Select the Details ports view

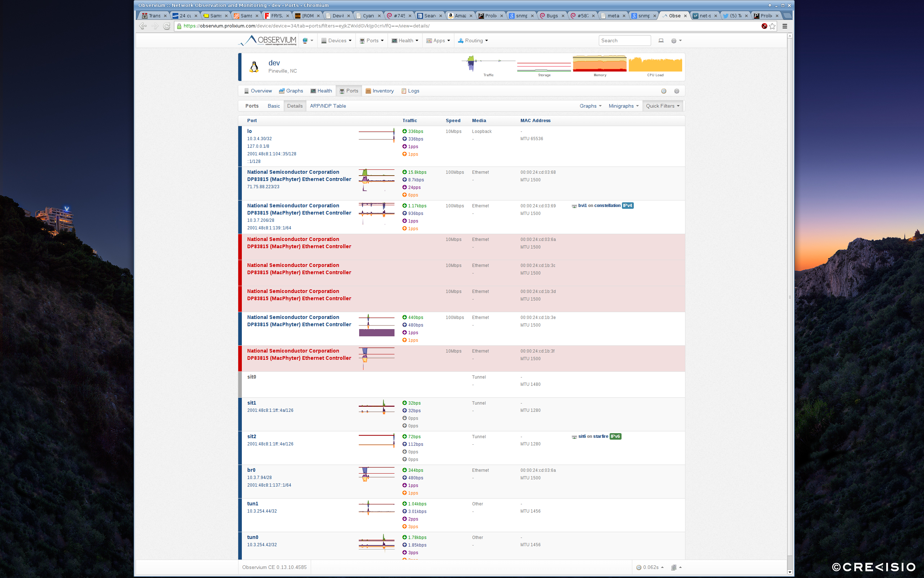coord(295,106)
